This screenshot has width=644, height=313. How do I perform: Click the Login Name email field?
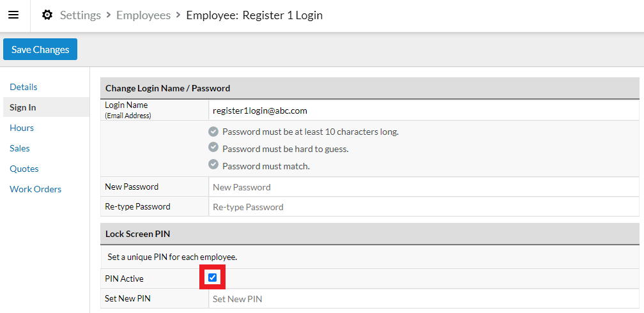424,111
